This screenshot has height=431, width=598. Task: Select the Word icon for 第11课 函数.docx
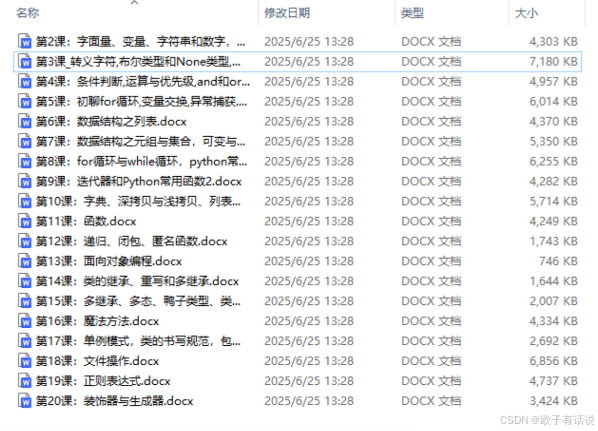tap(24, 221)
